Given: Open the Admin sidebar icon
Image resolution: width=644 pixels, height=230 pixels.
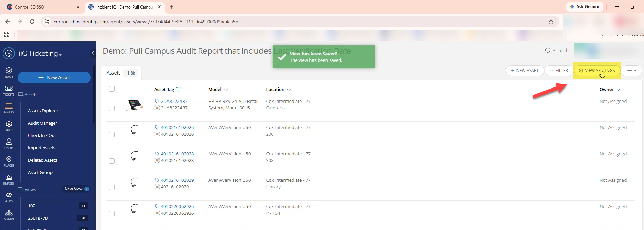Looking at the screenshot, I should [x=9, y=215].
